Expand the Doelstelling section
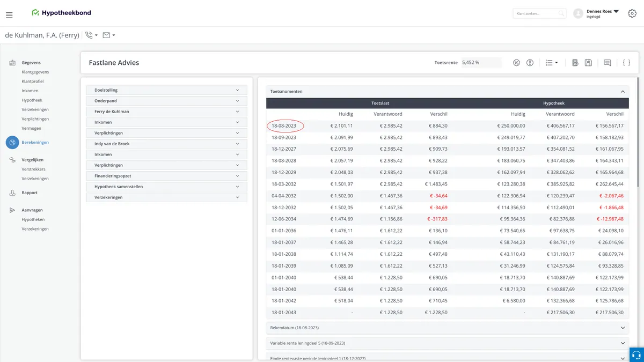Viewport: 644px width, 362px height. click(x=166, y=90)
